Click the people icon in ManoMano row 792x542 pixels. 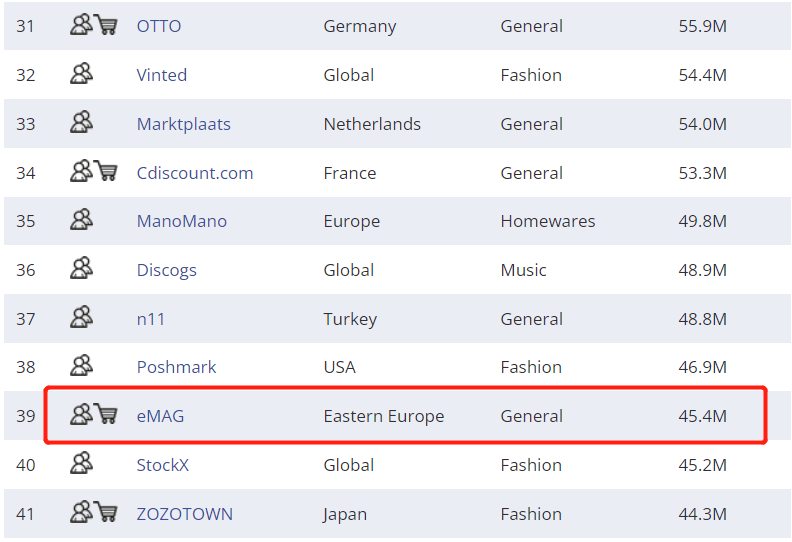pyautogui.click(x=81, y=221)
